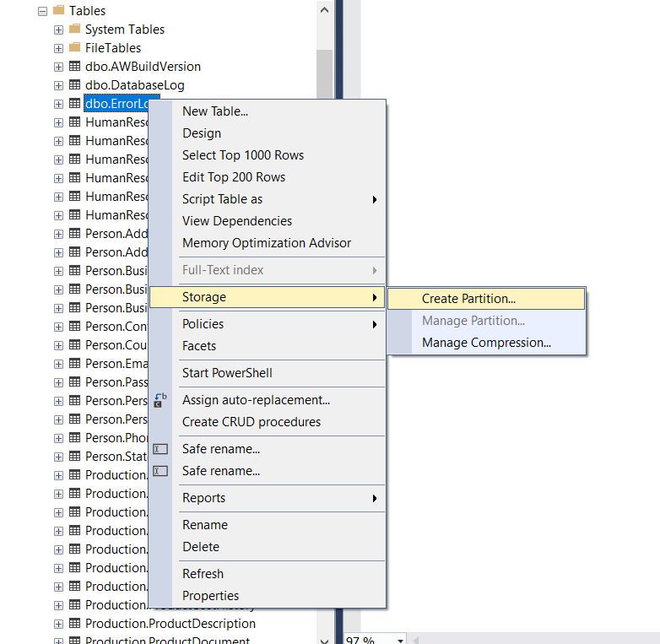Viewport: 660px width, 644px height.
Task: Select Design in the context menu
Action: tap(268, 133)
